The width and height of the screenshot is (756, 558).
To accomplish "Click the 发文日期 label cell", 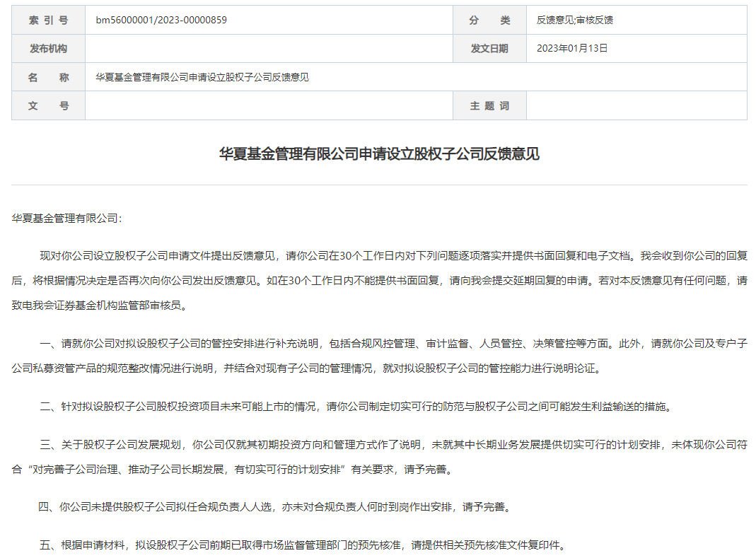I will click(489, 48).
